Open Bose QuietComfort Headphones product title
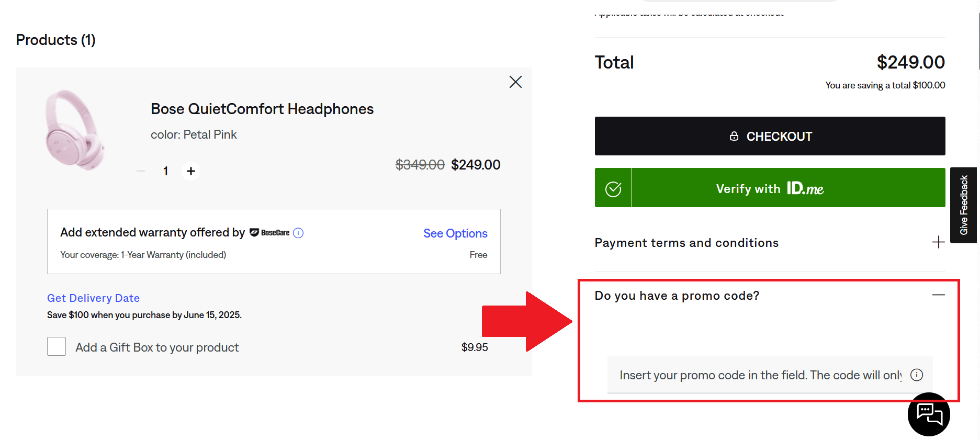This screenshot has height=440, width=980. click(262, 109)
